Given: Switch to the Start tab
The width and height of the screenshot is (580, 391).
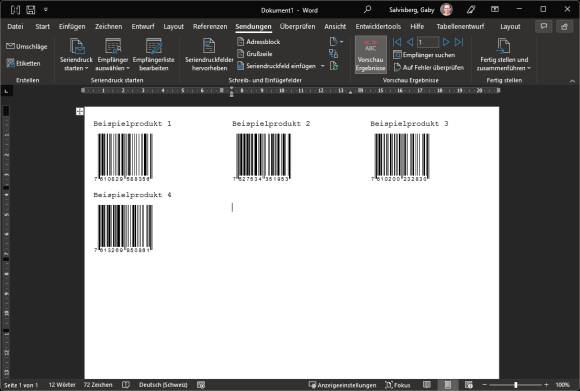Looking at the screenshot, I should 43,27.
